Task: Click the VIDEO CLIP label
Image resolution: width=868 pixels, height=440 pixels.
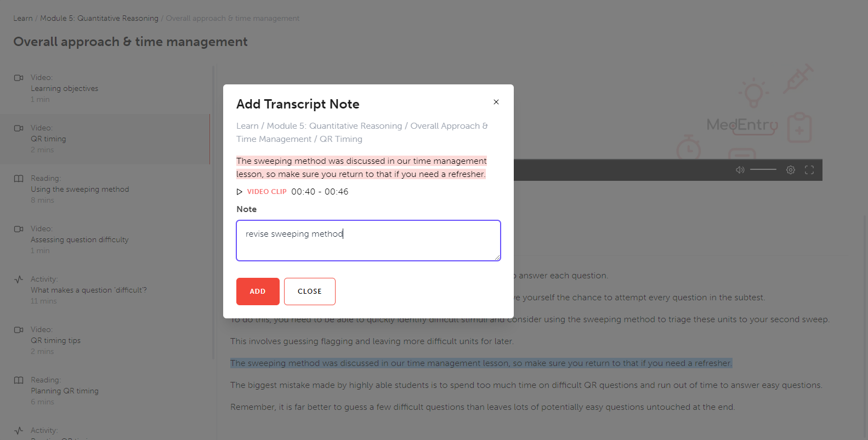Action: [267, 192]
